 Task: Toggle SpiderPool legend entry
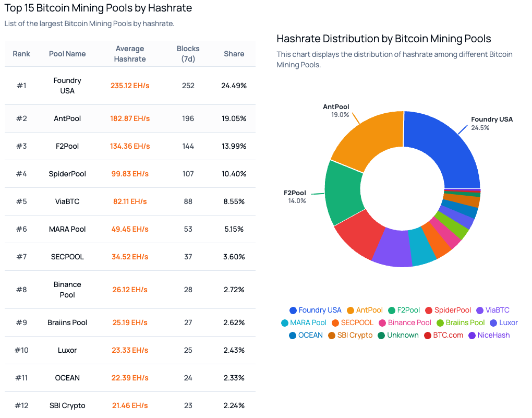pyautogui.click(x=448, y=310)
